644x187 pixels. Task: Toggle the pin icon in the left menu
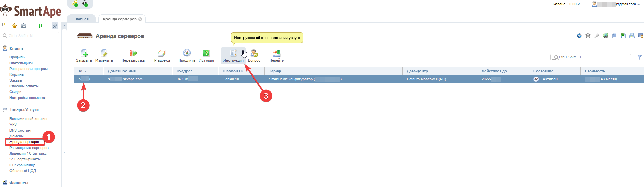point(55,26)
